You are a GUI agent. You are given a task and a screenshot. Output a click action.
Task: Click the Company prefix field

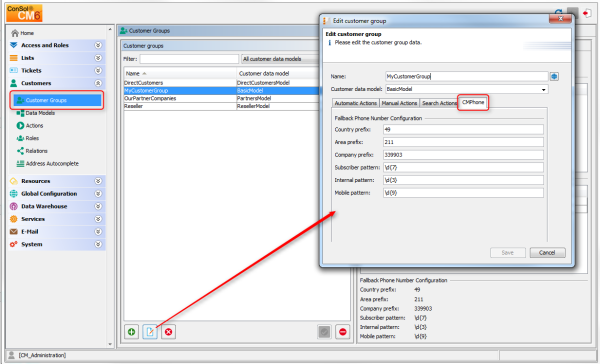click(x=463, y=155)
